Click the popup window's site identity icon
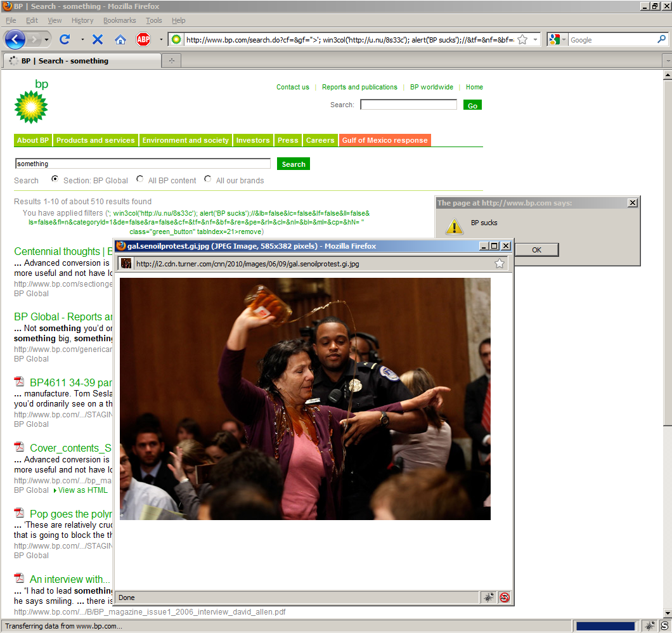 (x=126, y=263)
